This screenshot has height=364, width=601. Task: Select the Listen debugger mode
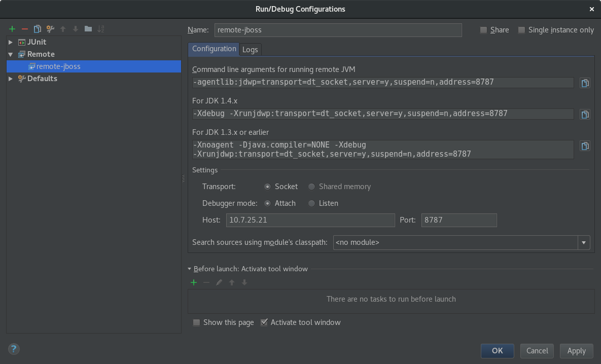tap(311, 203)
